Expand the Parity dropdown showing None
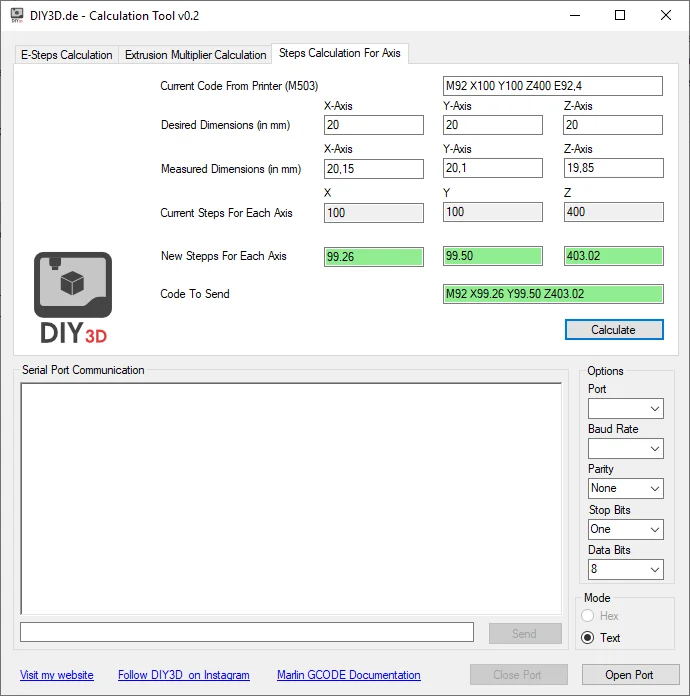The width and height of the screenshot is (690, 696). pyautogui.click(x=626, y=488)
